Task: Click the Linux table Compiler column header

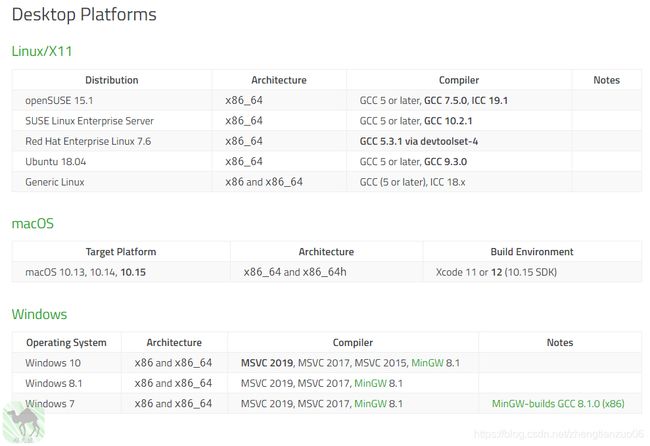Action: tap(459, 80)
